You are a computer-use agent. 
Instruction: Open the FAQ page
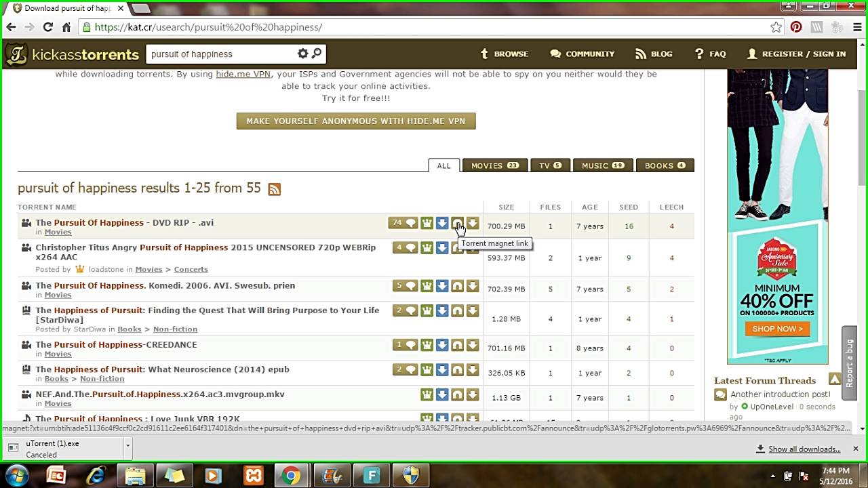710,54
